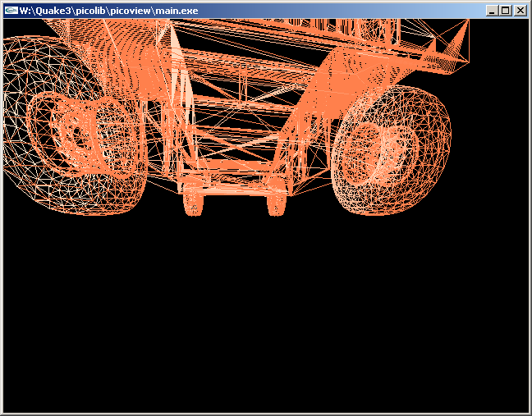Image resolution: width=532 pixels, height=416 pixels.
Task: Minimize the picoview window
Action: (492, 11)
